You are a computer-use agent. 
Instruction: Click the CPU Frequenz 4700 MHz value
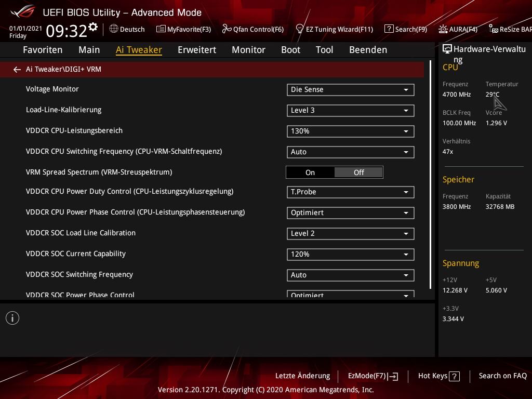(457, 95)
